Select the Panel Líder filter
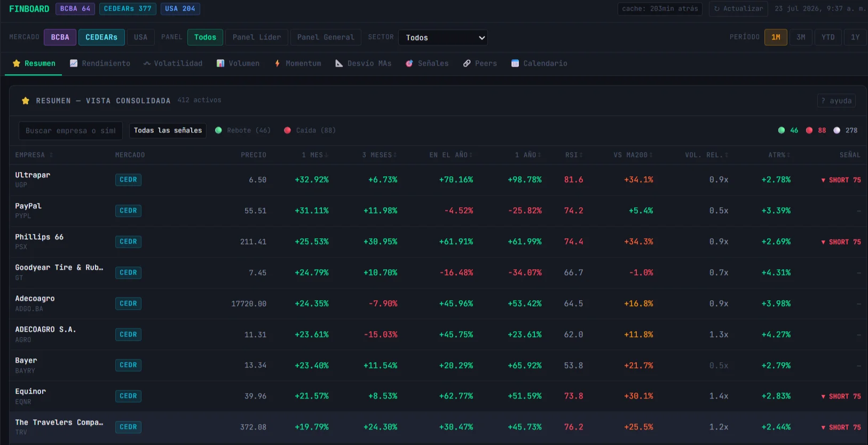The height and width of the screenshot is (445, 868). (x=257, y=37)
